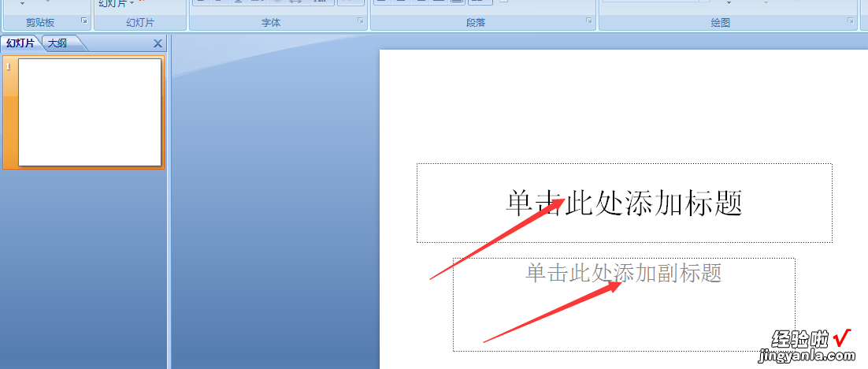
Task: Click the 段落 group label
Action: [476, 23]
